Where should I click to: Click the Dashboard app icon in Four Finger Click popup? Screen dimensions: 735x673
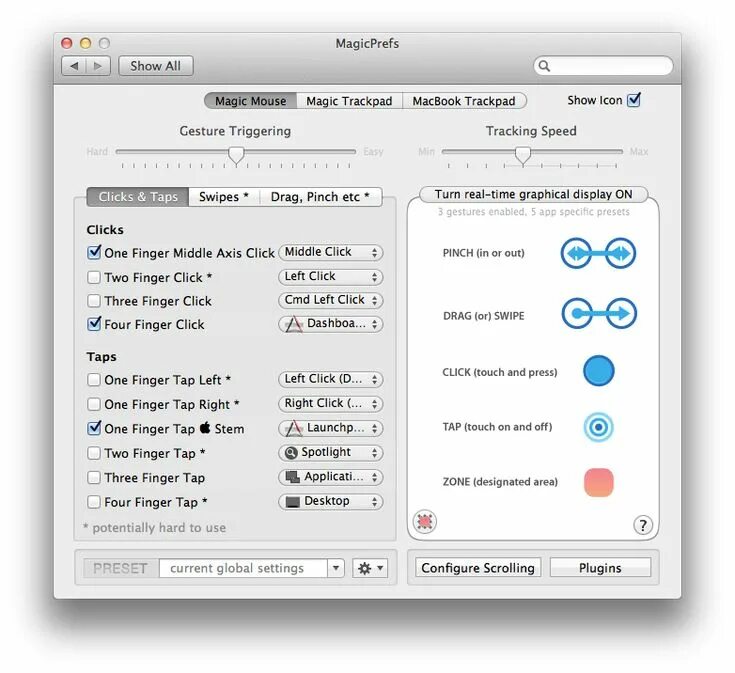point(294,324)
